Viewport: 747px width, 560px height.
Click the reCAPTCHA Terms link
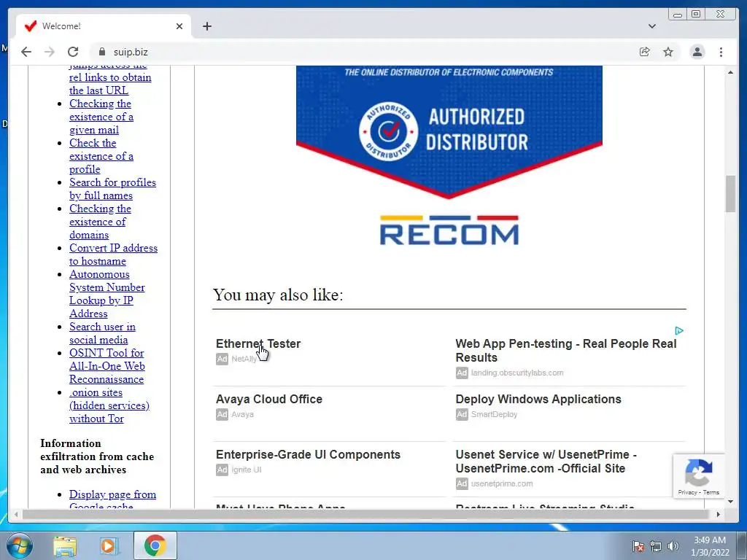pyautogui.click(x=711, y=492)
